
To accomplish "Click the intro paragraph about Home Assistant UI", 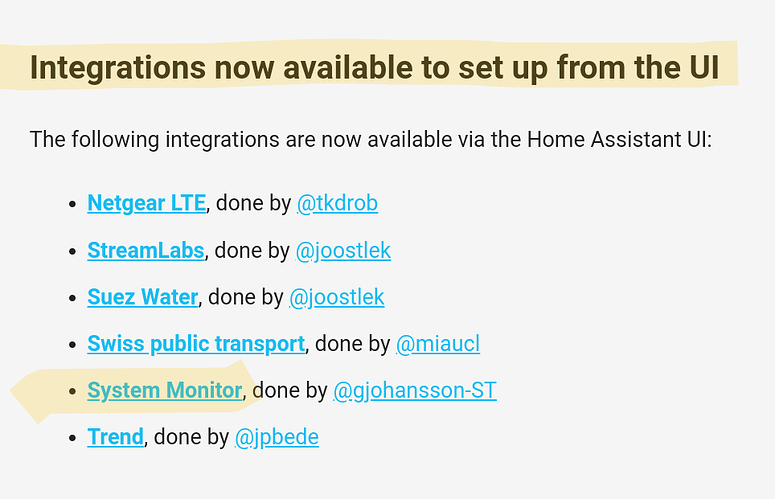I will tap(370, 138).
